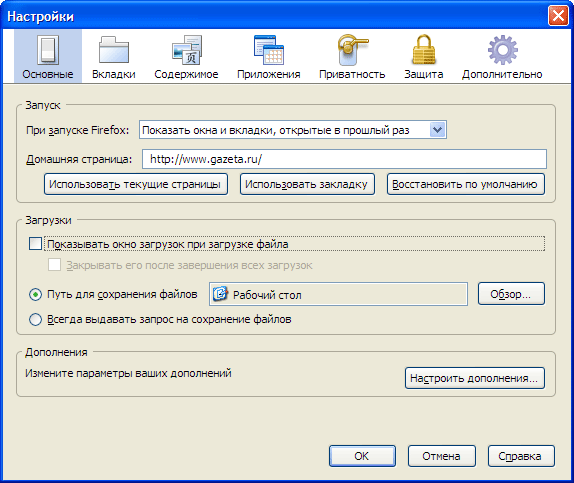Click the Дополнения group heading

(56, 352)
